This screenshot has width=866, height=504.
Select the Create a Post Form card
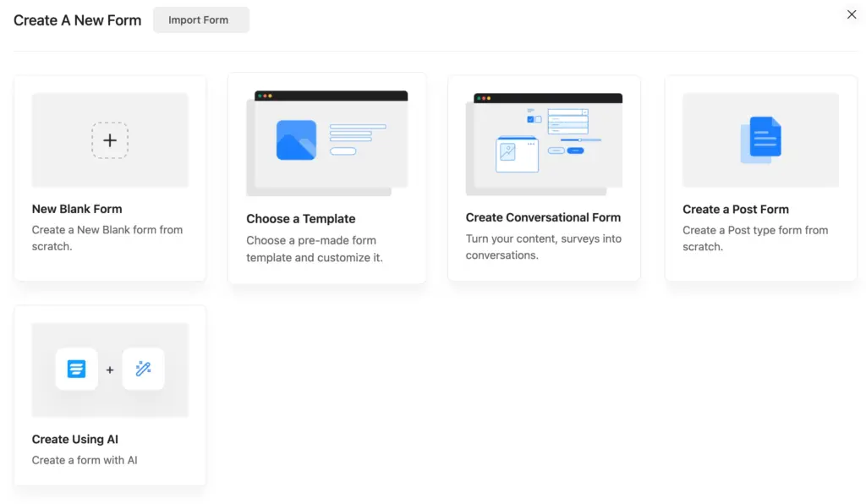coord(760,178)
